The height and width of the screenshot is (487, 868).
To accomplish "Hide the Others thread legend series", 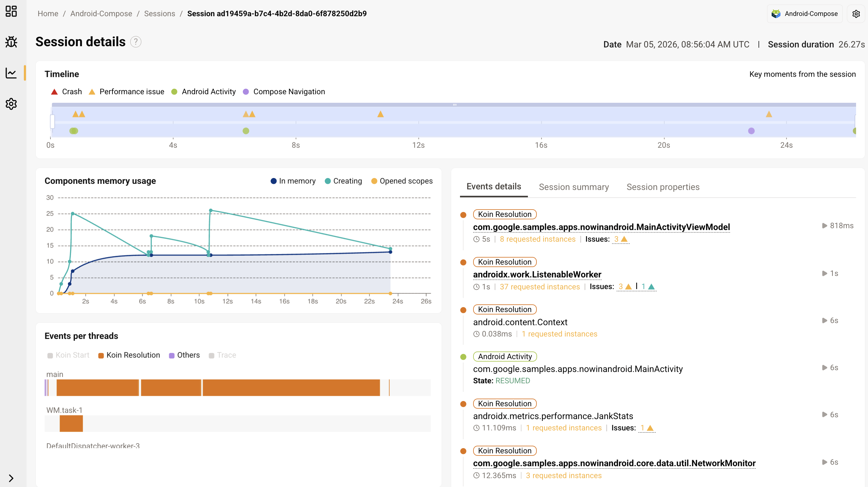I will pyautogui.click(x=184, y=355).
